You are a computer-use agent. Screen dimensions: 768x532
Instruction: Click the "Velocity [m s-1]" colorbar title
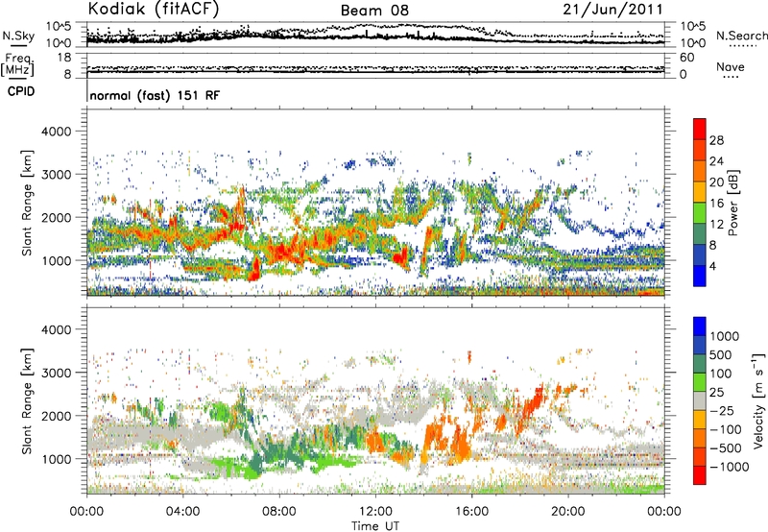tap(758, 400)
